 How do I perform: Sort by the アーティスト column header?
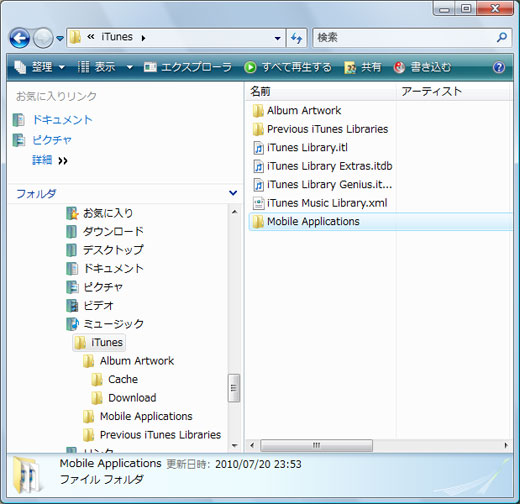click(x=453, y=91)
